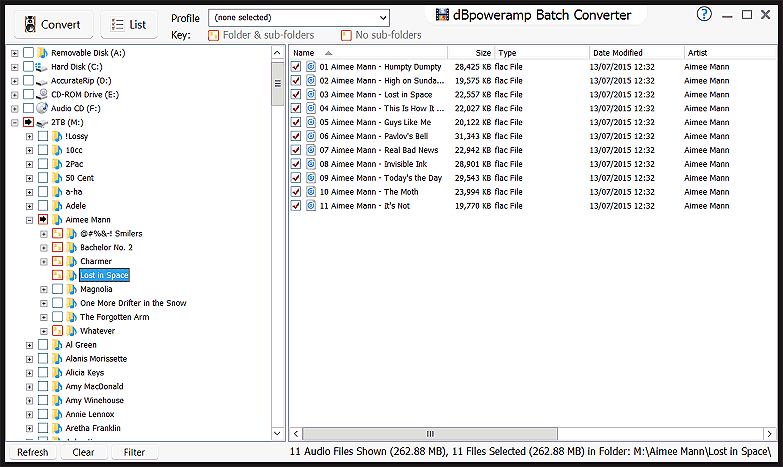Open the Profile dropdown

[299, 17]
